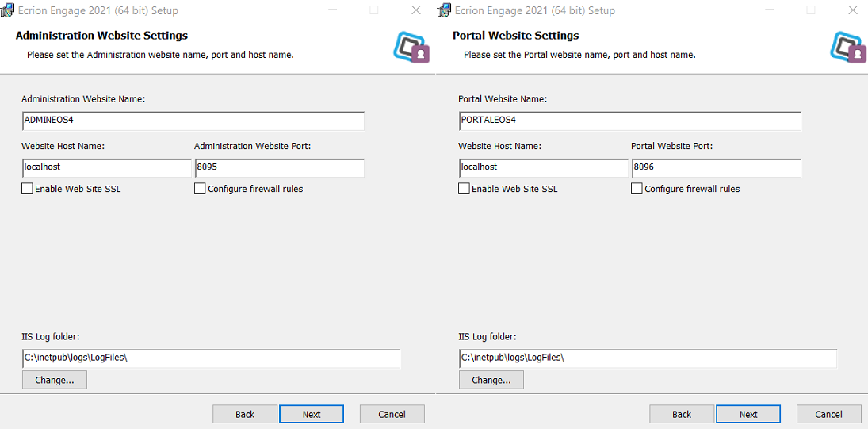Image resolution: width=868 pixels, height=429 pixels.
Task: Enable Web Site SSL in Portal window
Action: pos(464,189)
